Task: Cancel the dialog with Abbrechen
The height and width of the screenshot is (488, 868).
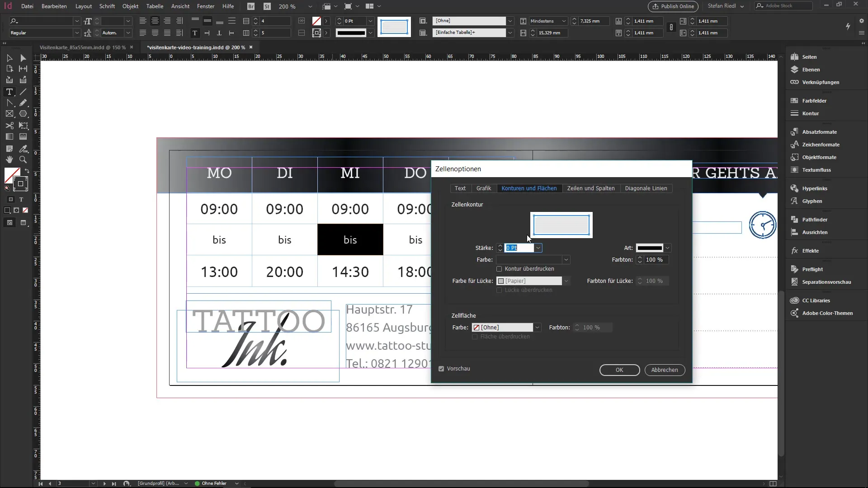Action: click(665, 370)
